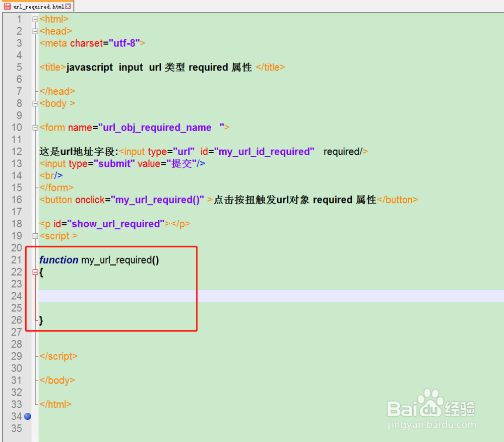Screen dimensions: 504x442
Task: Click the id "show_url_required" value
Action: [116, 224]
